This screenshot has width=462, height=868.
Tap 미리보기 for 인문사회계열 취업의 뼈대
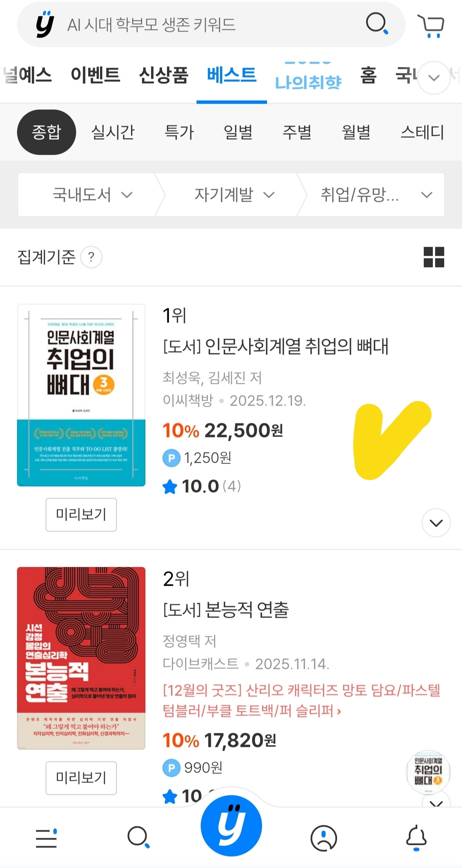click(x=81, y=515)
